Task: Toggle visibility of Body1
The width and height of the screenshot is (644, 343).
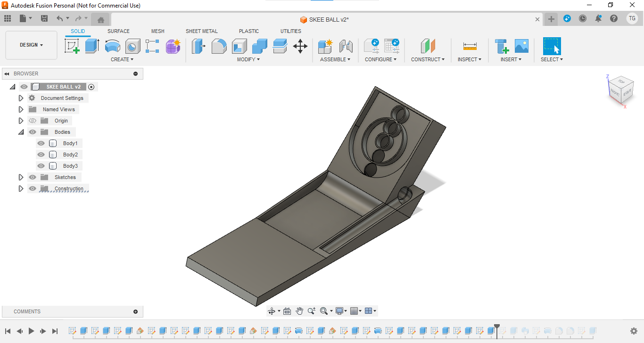Action: click(41, 143)
